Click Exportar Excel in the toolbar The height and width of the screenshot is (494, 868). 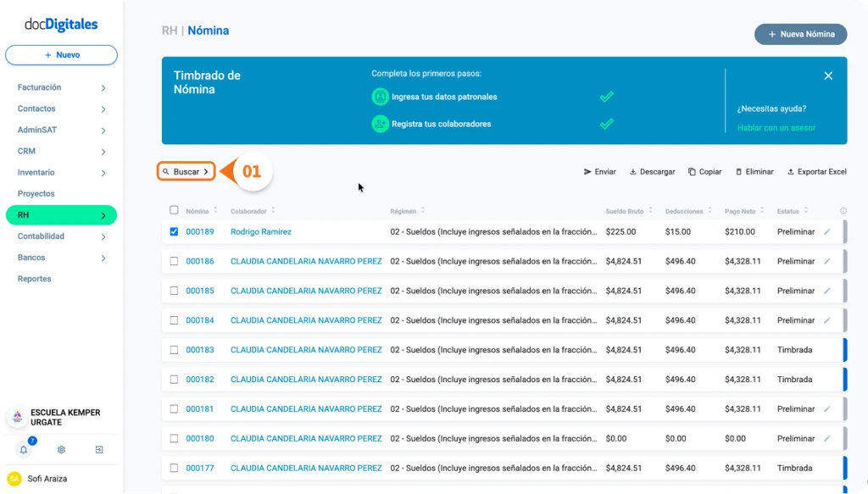pos(816,172)
